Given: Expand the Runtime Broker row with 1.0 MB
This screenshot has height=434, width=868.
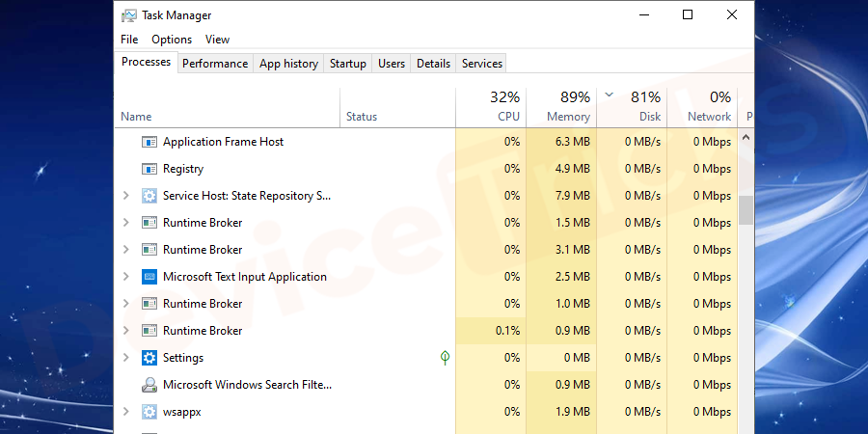Looking at the screenshot, I should click(x=125, y=304).
